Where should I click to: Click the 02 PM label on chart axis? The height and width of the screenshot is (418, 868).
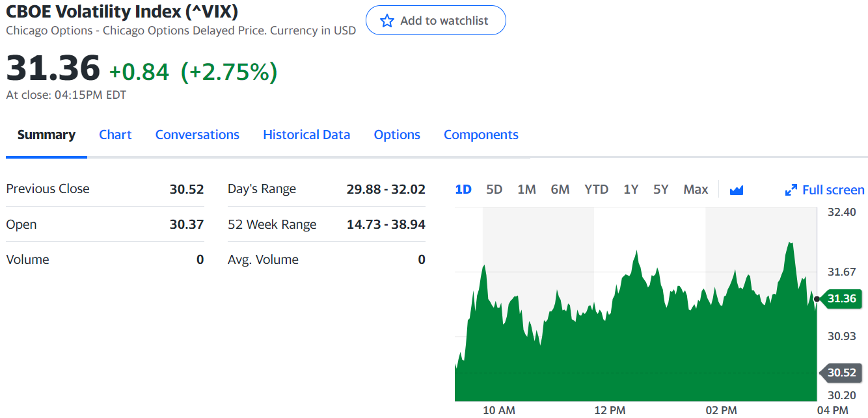pos(722,410)
